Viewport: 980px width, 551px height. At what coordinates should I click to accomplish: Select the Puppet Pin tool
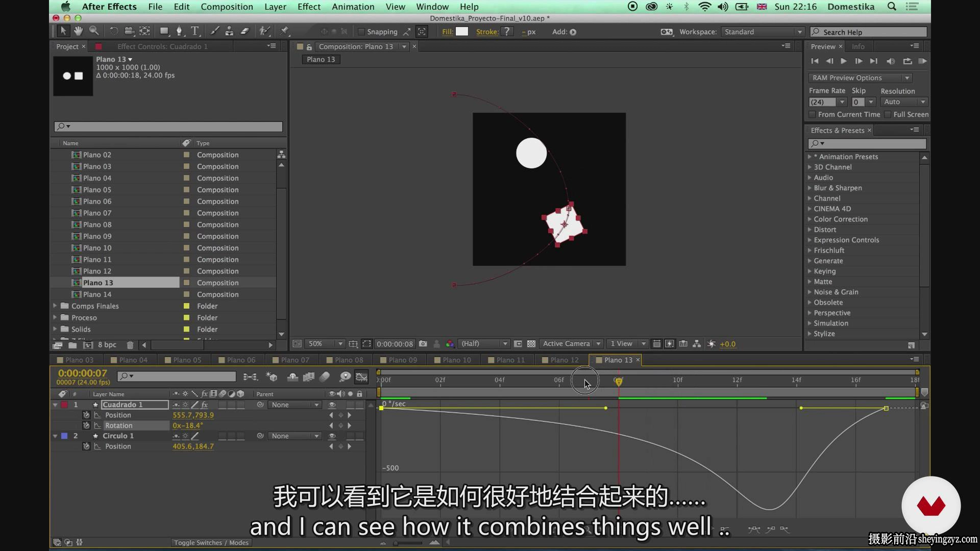tap(285, 31)
